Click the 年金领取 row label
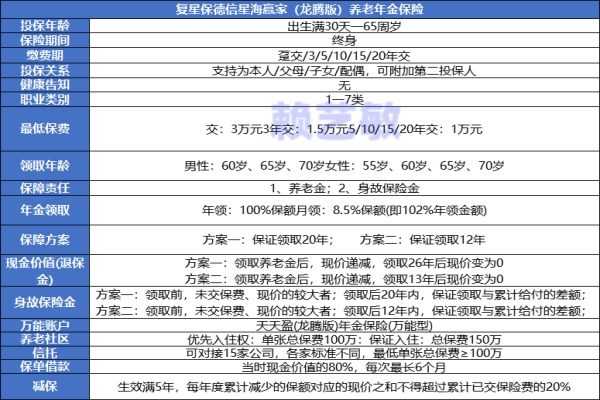Image resolution: width=600 pixels, height=400 pixels. [45, 210]
